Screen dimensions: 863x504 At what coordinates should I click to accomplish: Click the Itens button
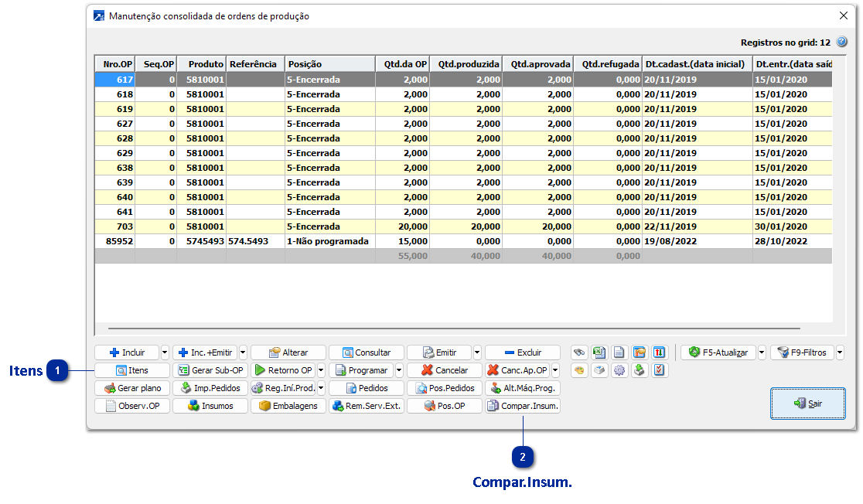(x=131, y=369)
